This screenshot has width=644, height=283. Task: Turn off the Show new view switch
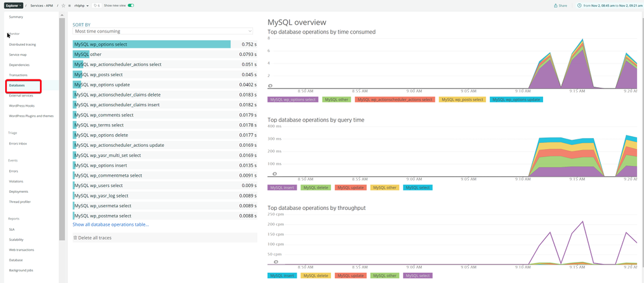point(131,6)
